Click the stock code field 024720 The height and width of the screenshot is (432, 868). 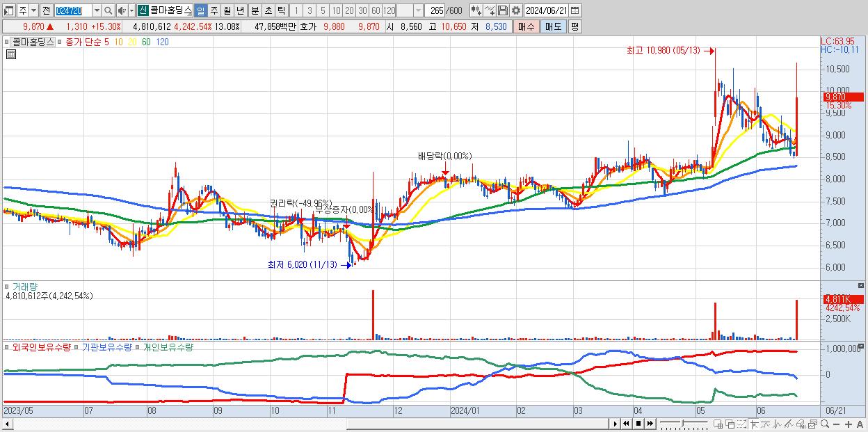pos(73,10)
